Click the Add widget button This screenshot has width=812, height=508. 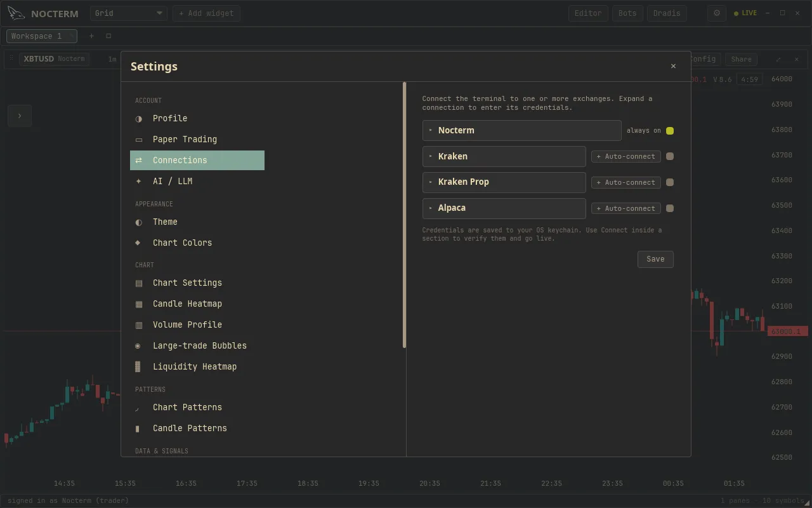(x=206, y=13)
